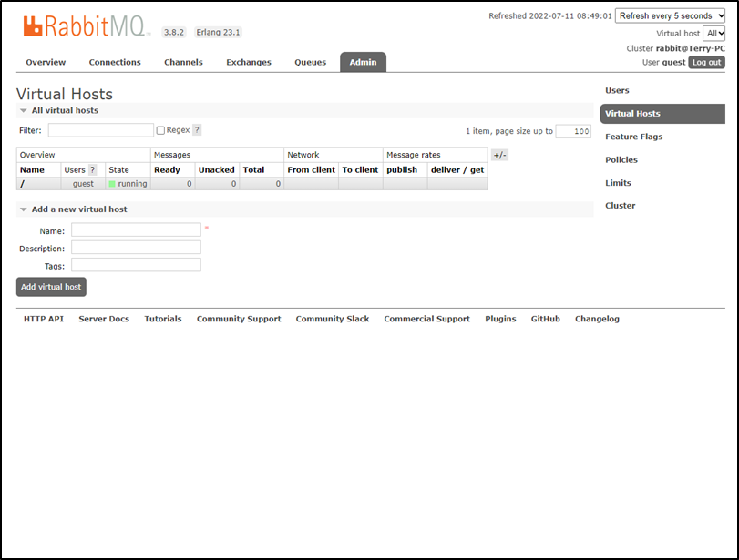739x560 pixels.
Task: Select the Admin tab
Action: point(363,62)
